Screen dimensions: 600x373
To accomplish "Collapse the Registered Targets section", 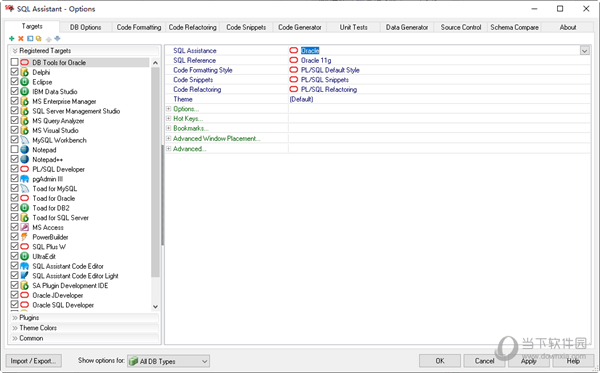I will tap(84, 50).
